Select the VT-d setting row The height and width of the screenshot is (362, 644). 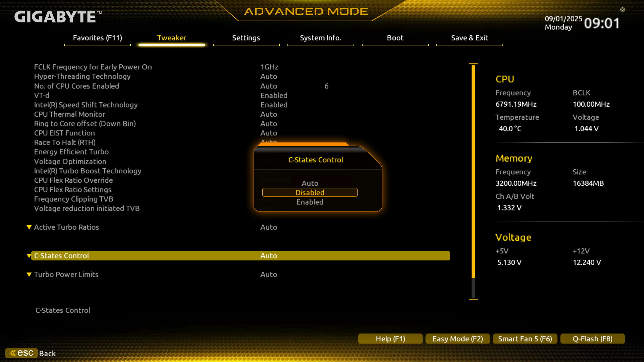(x=42, y=96)
